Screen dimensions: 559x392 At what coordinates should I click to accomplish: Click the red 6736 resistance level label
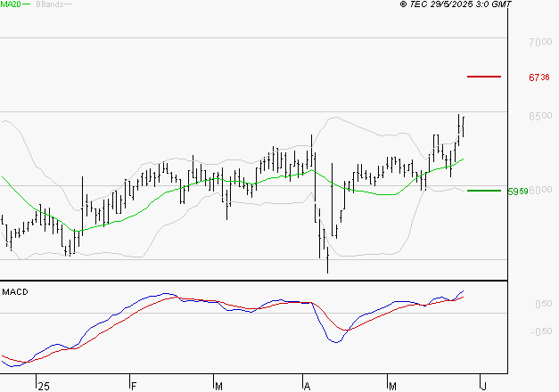(539, 78)
